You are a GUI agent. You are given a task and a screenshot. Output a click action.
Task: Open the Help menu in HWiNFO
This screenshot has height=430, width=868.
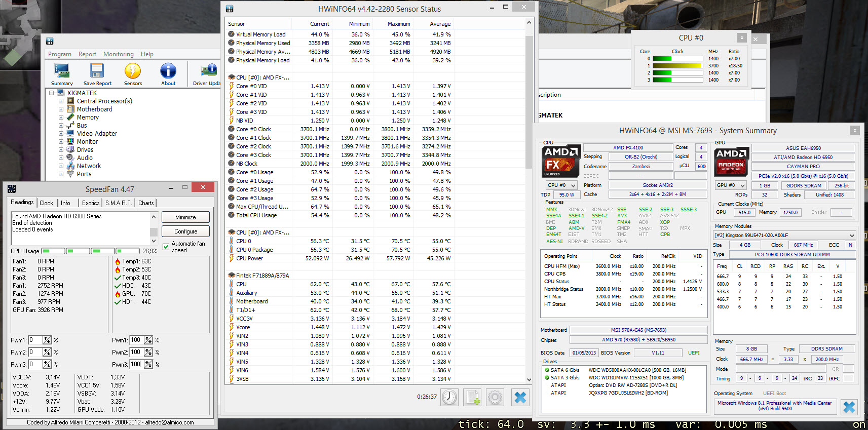coord(147,54)
